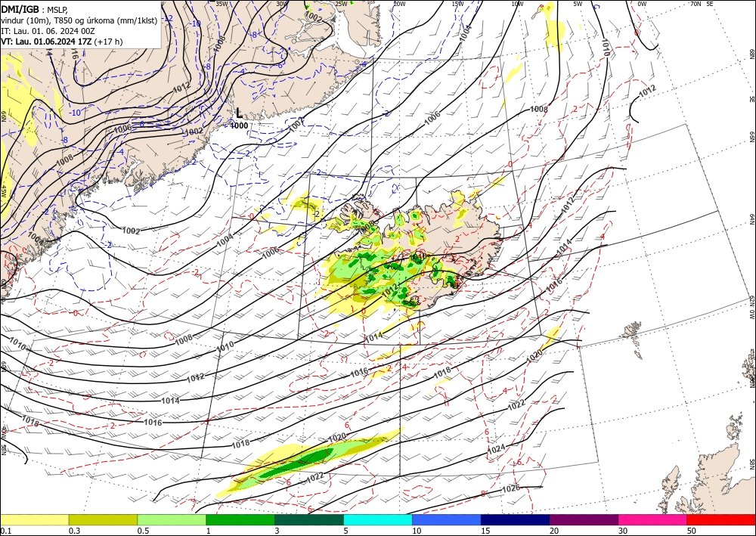Click the pale yellow 0.1 legend swatch
The height and width of the screenshot is (536, 756).
34,519
